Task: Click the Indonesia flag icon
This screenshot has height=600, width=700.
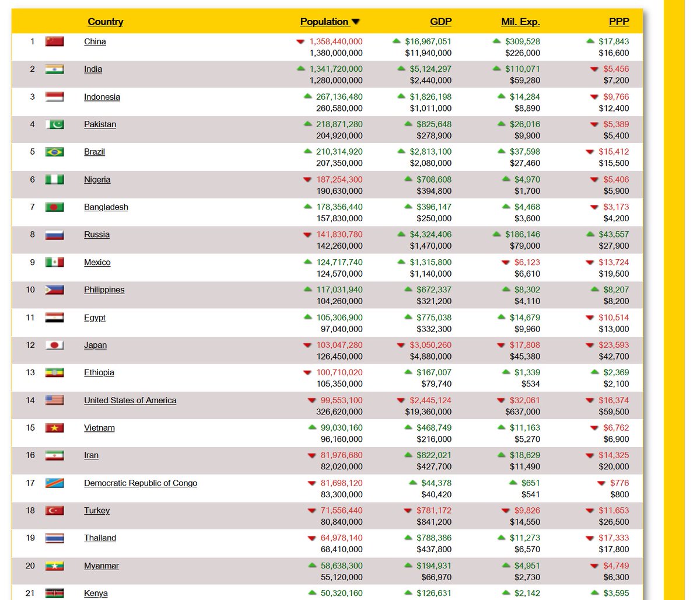Action: [55, 97]
